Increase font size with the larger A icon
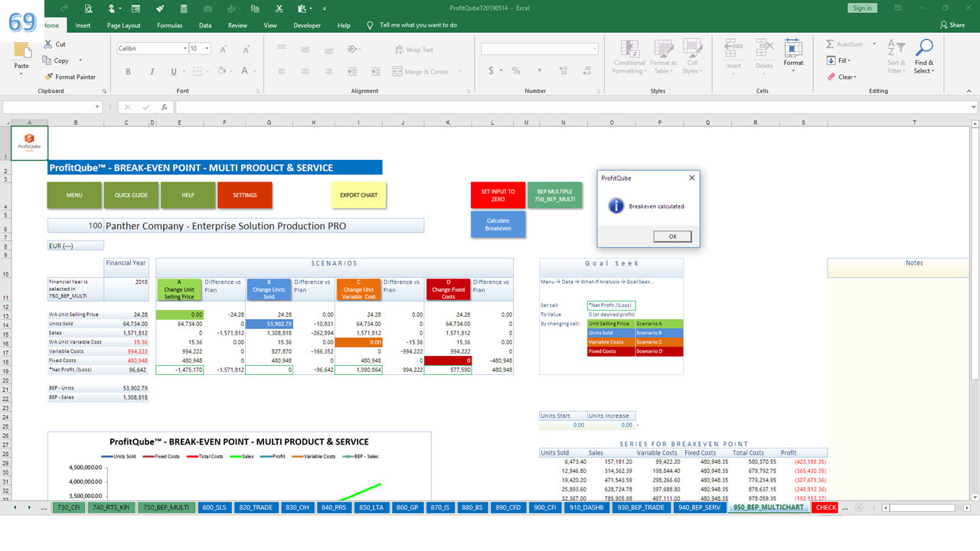 click(x=222, y=48)
